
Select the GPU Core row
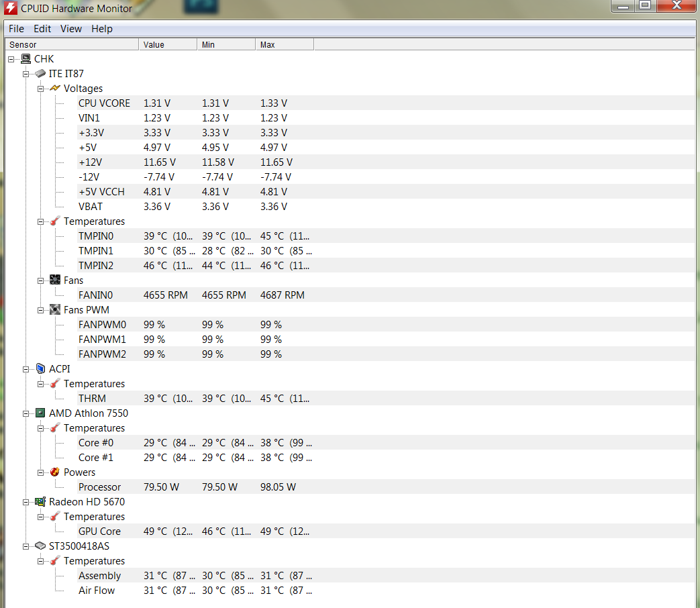click(x=386, y=531)
